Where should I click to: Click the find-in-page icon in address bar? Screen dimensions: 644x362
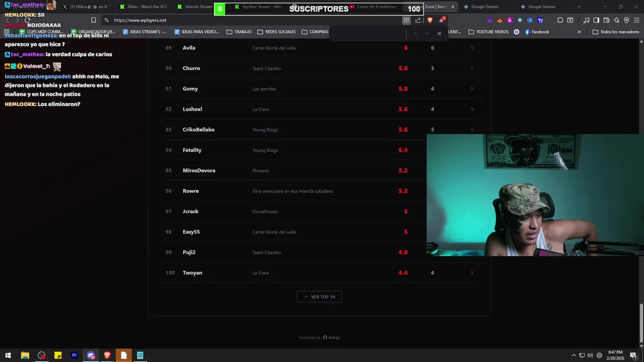pos(406,20)
